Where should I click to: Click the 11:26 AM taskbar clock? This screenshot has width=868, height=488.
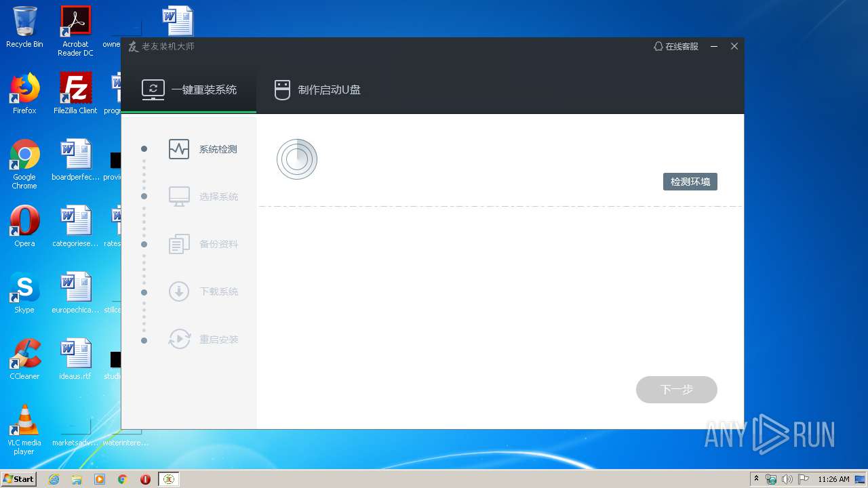coord(833,479)
